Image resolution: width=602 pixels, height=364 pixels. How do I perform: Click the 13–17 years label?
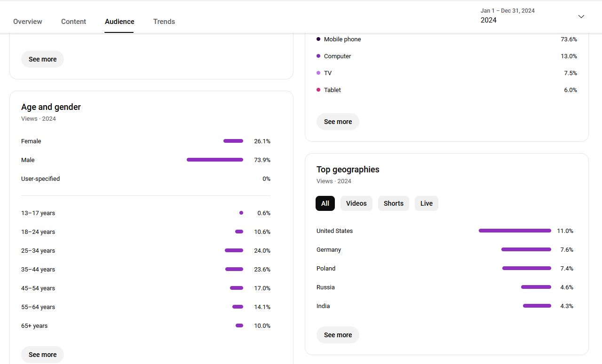click(38, 213)
